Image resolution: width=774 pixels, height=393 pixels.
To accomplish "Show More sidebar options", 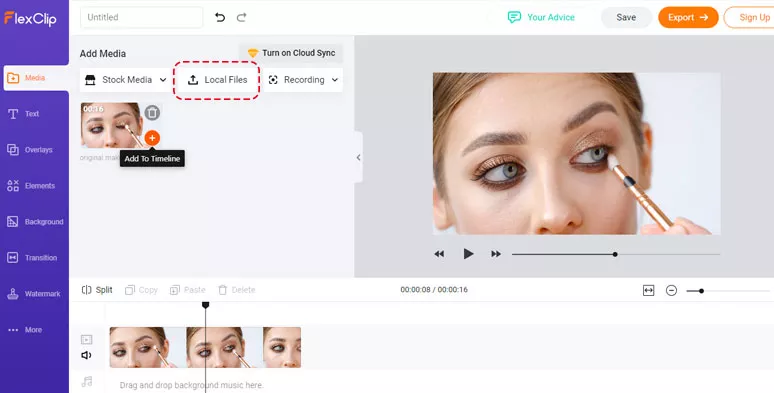I will 25,330.
